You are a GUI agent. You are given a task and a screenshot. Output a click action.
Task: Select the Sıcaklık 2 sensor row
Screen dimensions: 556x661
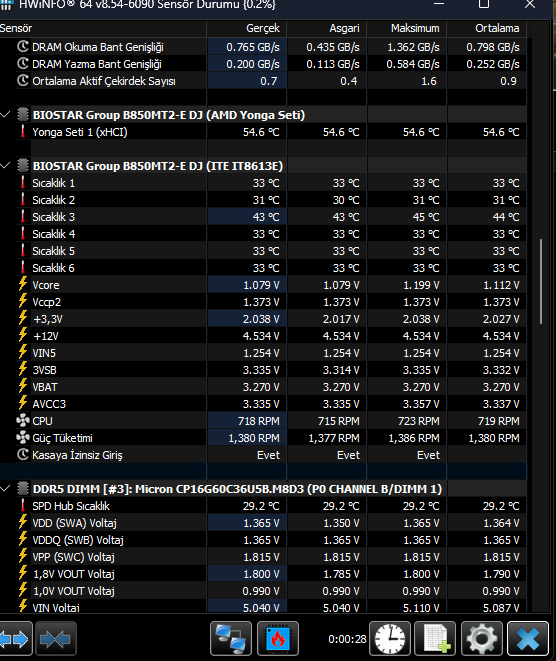pos(263,200)
